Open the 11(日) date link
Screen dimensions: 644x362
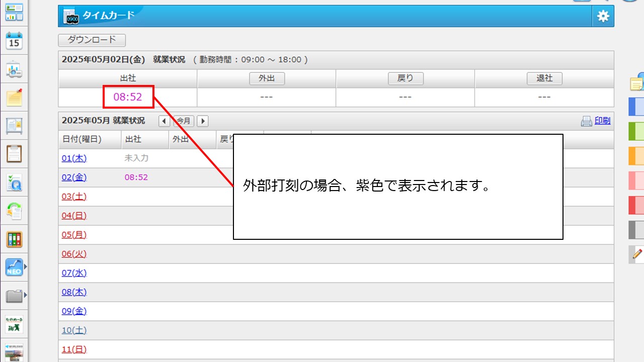click(74, 349)
